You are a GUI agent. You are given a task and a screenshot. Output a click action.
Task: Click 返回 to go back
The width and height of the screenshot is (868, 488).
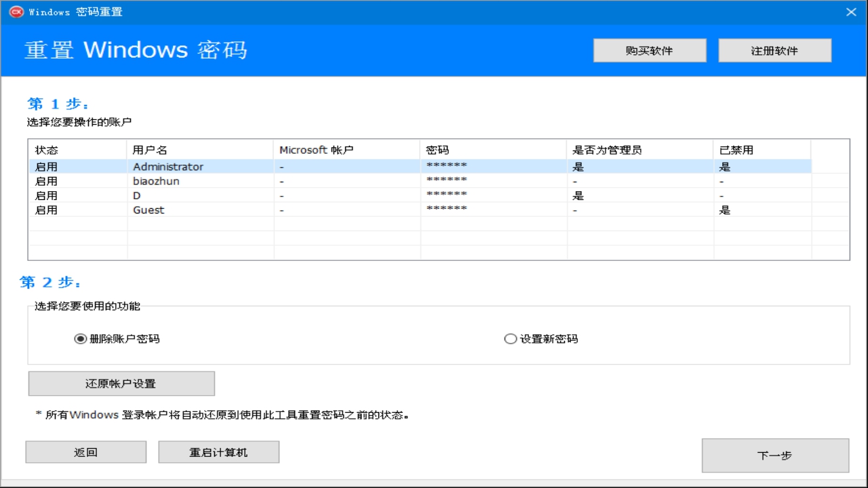(x=85, y=451)
